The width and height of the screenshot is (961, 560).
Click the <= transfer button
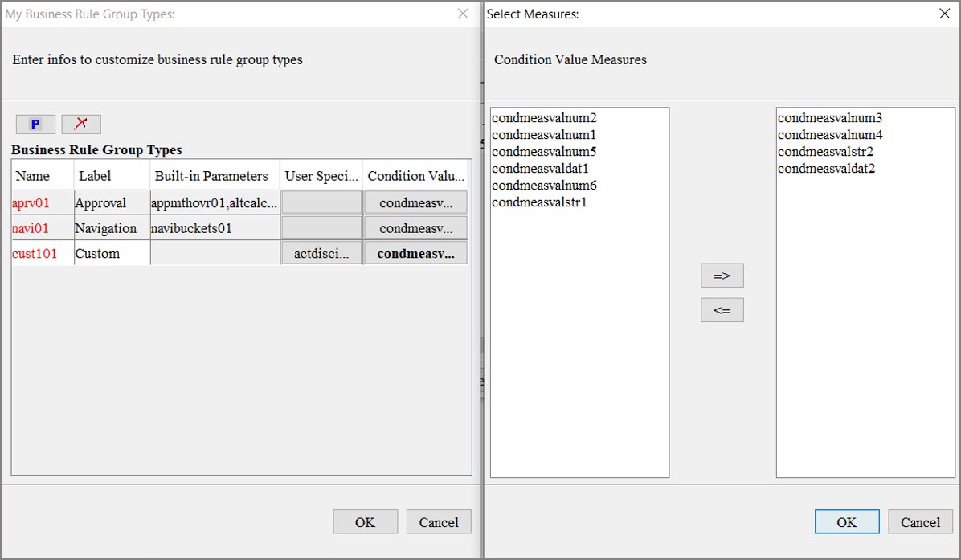click(721, 309)
